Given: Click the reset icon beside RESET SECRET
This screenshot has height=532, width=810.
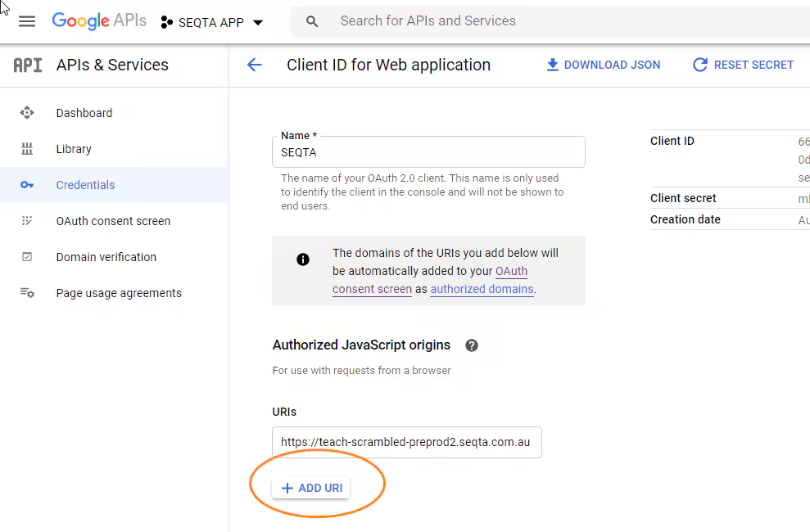Looking at the screenshot, I should pyautogui.click(x=700, y=65).
